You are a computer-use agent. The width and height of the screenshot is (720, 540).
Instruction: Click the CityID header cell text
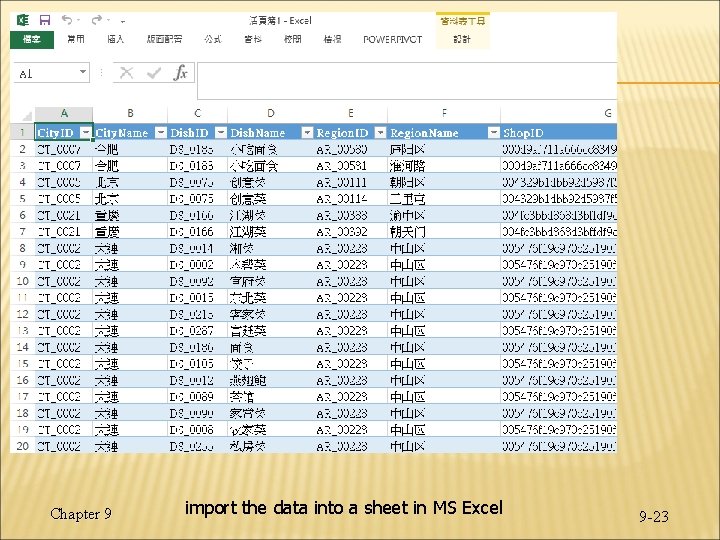click(x=55, y=133)
